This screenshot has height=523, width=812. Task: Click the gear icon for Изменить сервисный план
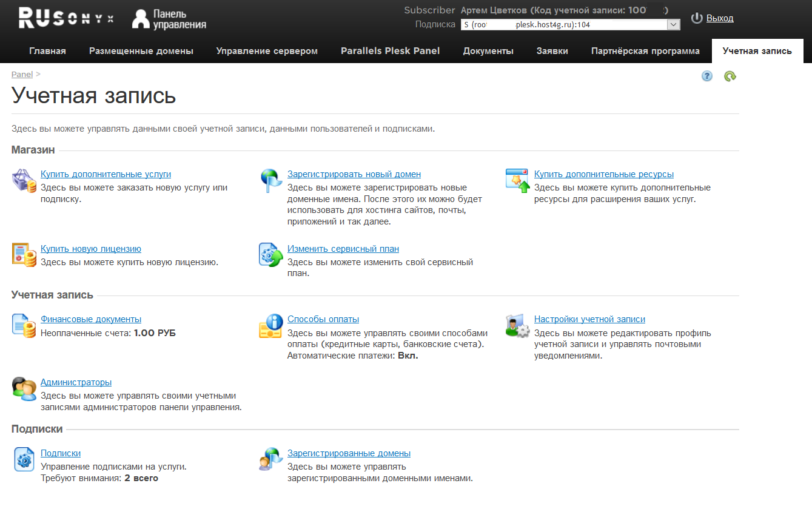click(271, 254)
